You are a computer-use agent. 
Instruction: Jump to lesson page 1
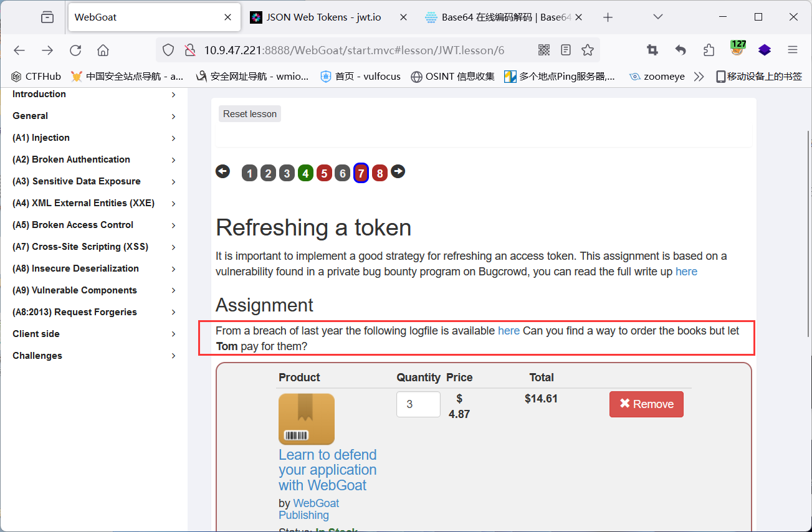click(x=249, y=173)
